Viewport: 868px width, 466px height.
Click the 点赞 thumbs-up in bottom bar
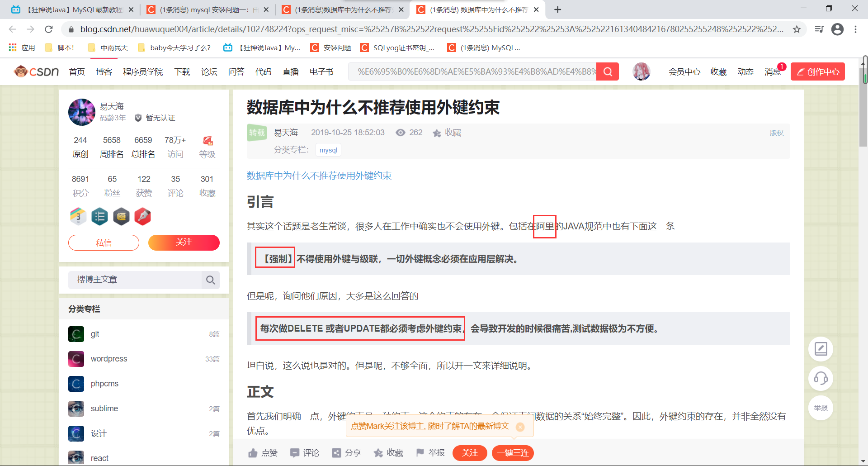tap(263, 453)
